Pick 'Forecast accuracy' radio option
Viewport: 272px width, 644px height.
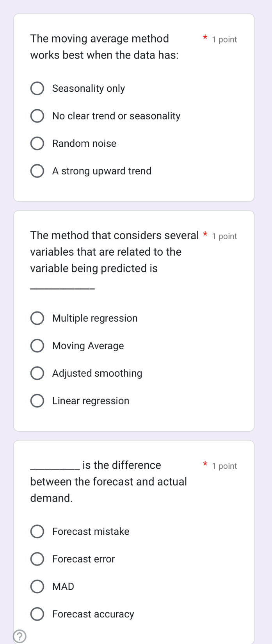tap(37, 614)
